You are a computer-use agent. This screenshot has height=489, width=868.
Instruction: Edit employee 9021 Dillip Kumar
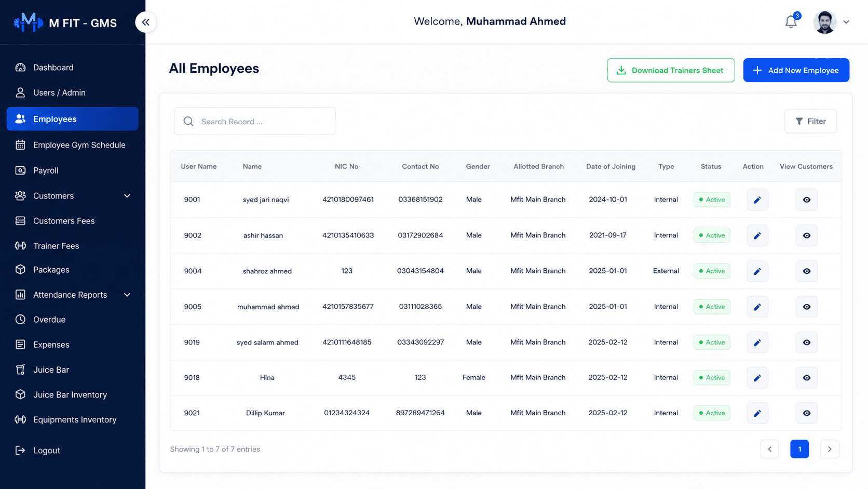click(757, 413)
